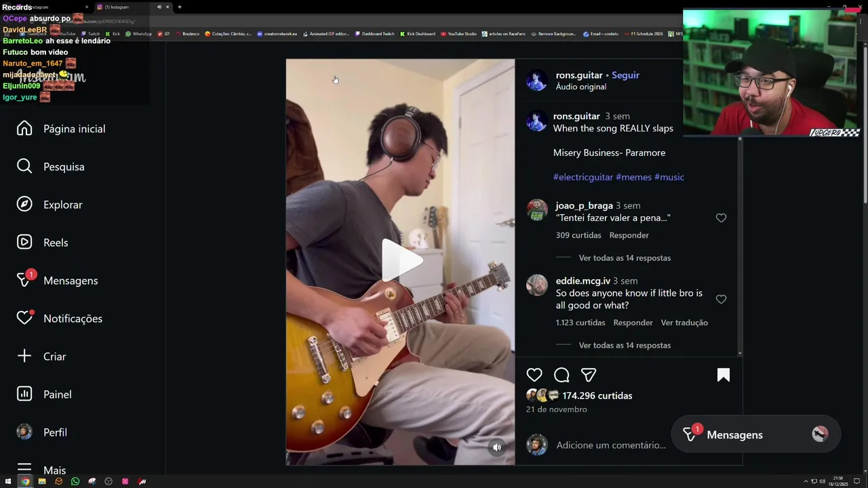Open system tray volume control
This screenshot has width=868, height=488.
coord(822,481)
